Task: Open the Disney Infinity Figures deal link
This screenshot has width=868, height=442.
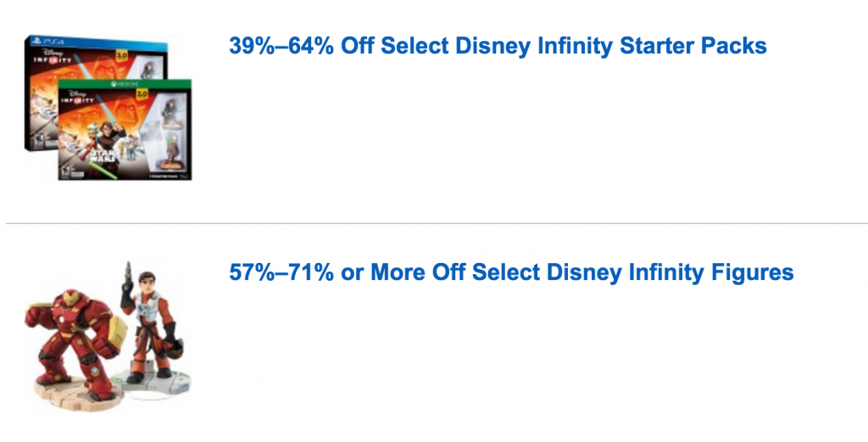Action: (x=511, y=272)
